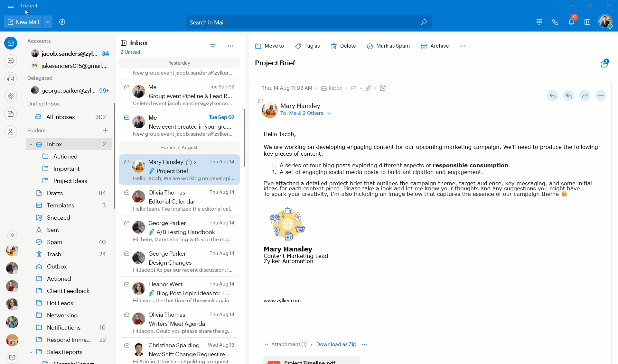The image size is (618, 364).
Task: Open the inbox filter icon
Action: coord(213,46)
